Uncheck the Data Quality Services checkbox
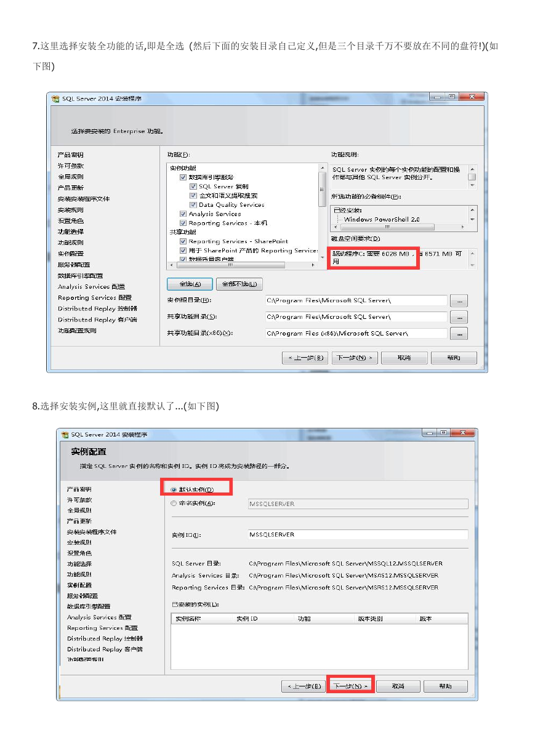The height and width of the screenshot is (756, 535). coord(193,205)
